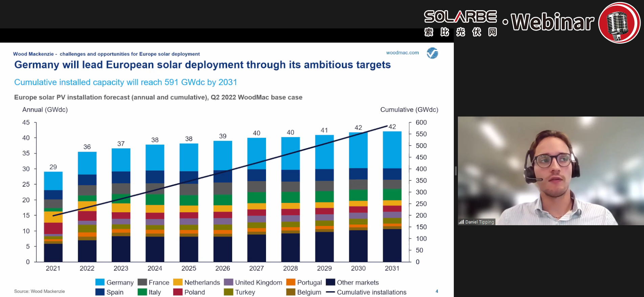
Task: Click the Poland legend color swatch
Action: click(x=178, y=292)
